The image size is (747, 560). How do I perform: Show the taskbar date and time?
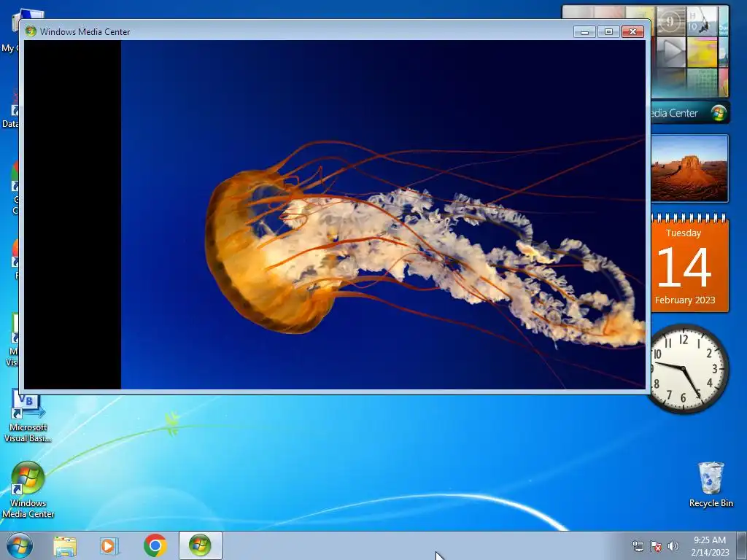pos(710,546)
